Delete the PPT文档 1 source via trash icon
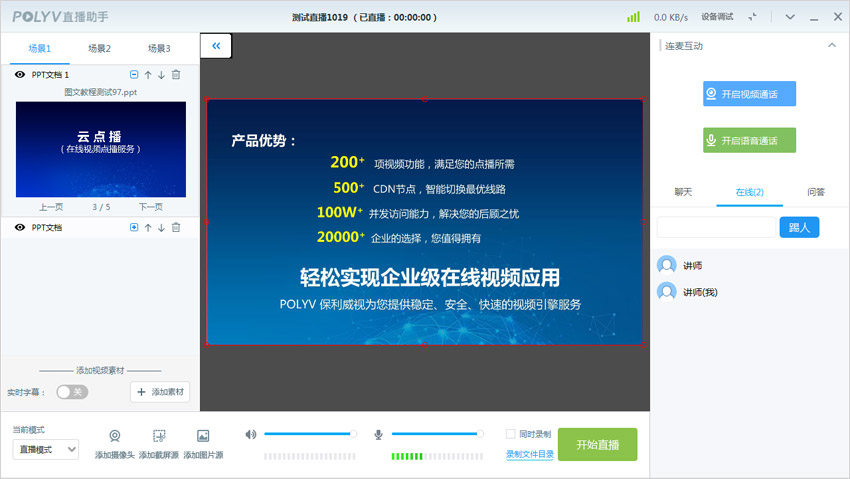850x479 pixels. point(176,75)
